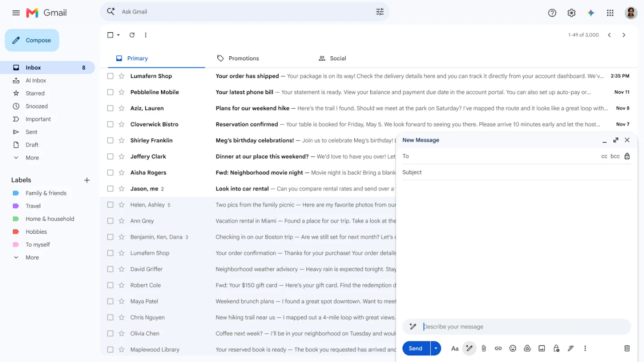The height and width of the screenshot is (362, 644).
Task: Select the Pebbleline Mobile email checkbox
Action: [110, 92]
